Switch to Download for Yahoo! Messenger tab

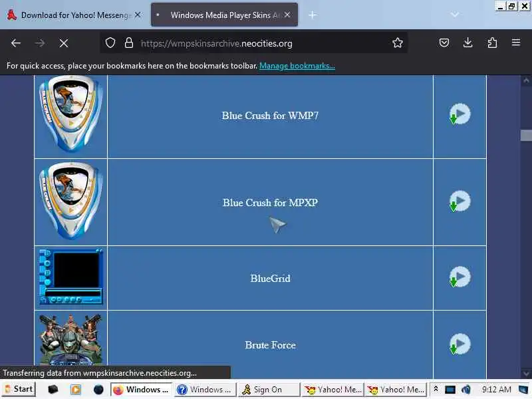click(74, 15)
